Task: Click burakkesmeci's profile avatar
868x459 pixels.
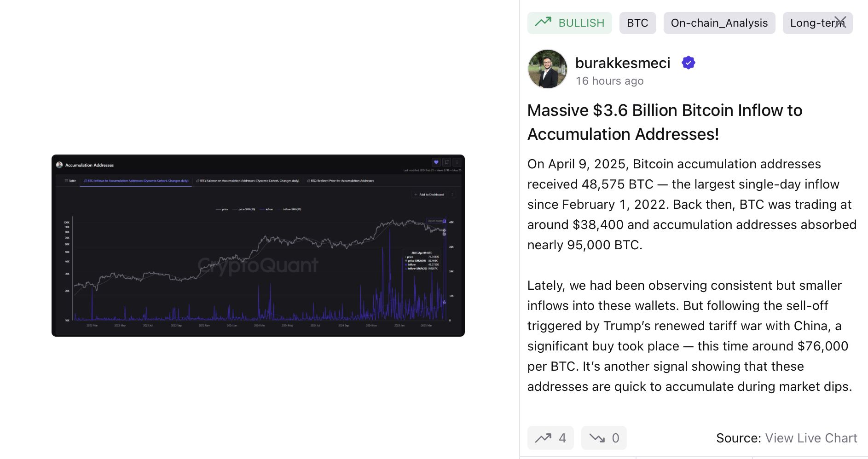Action: click(x=547, y=69)
